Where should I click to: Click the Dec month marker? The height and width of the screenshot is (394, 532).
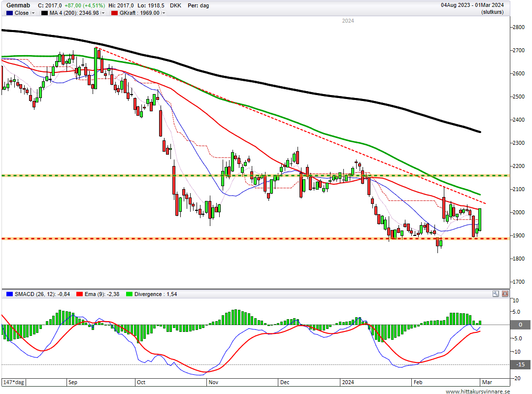point(285,382)
